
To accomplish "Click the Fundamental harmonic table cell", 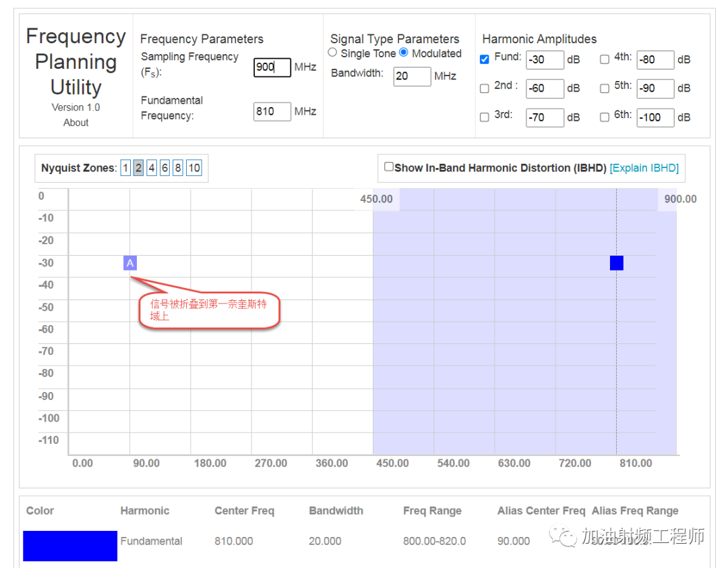I will (x=152, y=541).
